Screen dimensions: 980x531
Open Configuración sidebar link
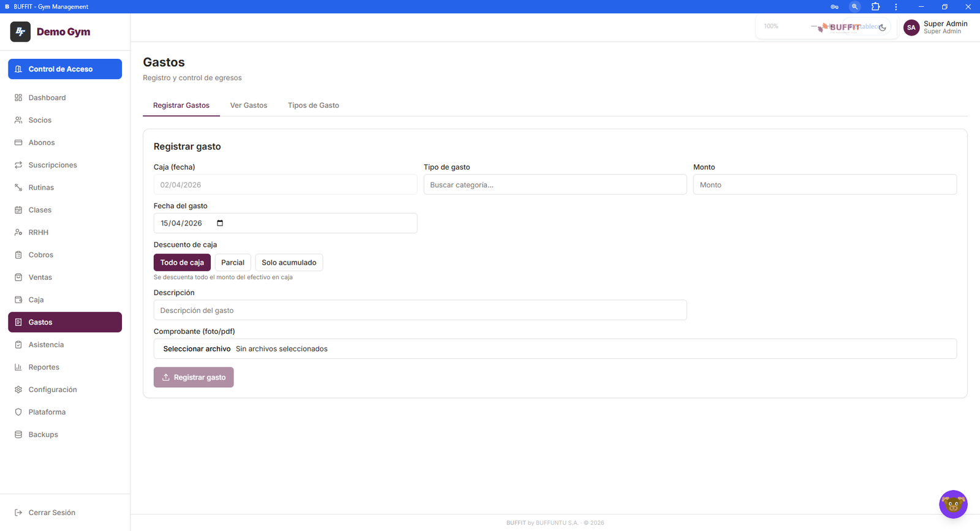pyautogui.click(x=65, y=390)
